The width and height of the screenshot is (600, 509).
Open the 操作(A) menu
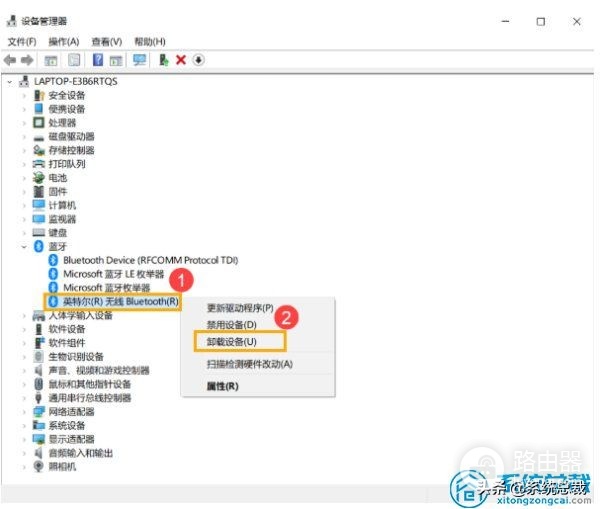pos(64,41)
